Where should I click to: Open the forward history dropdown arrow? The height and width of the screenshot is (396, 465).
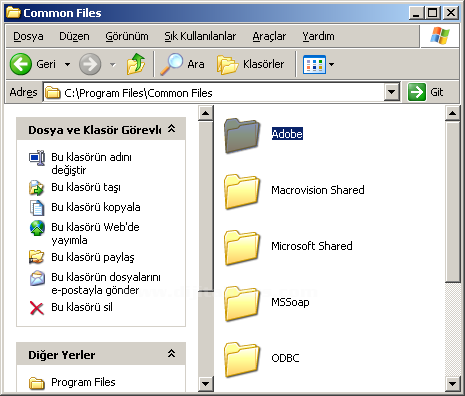coord(113,64)
